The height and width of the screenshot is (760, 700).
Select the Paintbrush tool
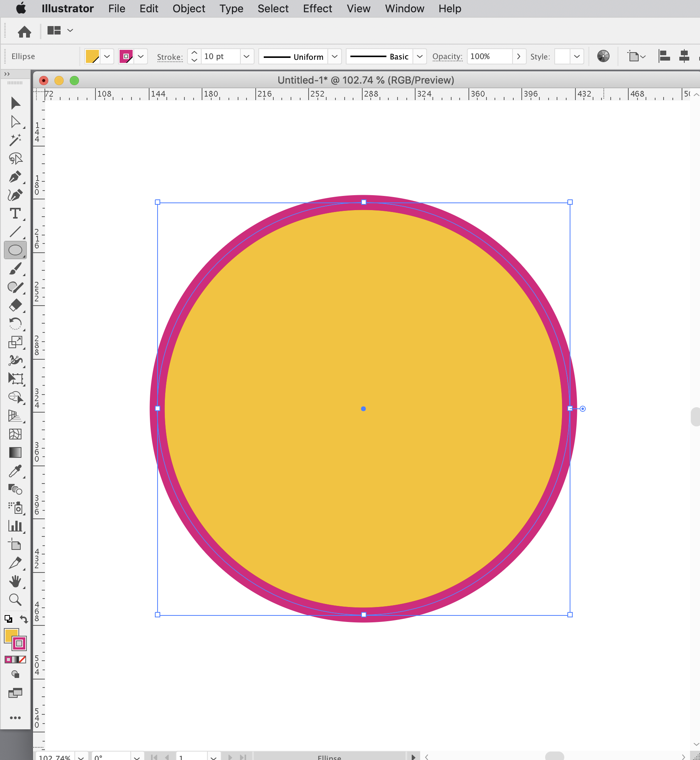pos(15,269)
